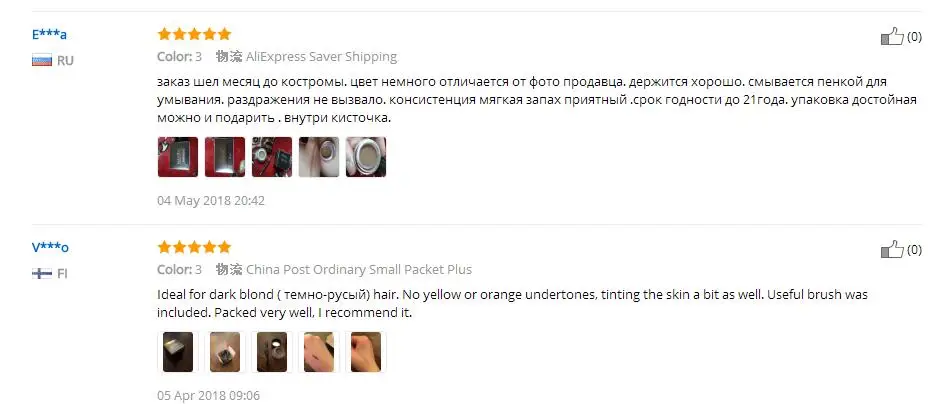Click five-star rating on E***a's review
This screenshot has width=930, height=404.
click(194, 34)
